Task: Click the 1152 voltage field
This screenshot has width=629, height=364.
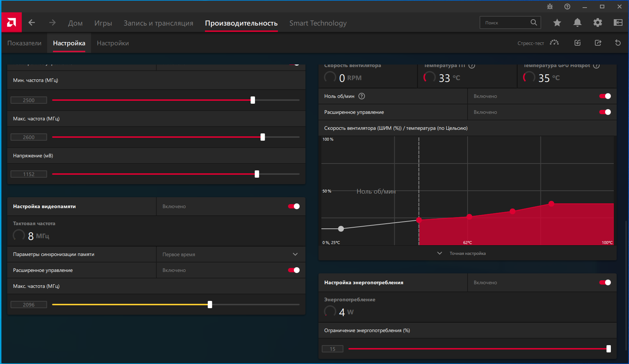Action: click(x=29, y=174)
